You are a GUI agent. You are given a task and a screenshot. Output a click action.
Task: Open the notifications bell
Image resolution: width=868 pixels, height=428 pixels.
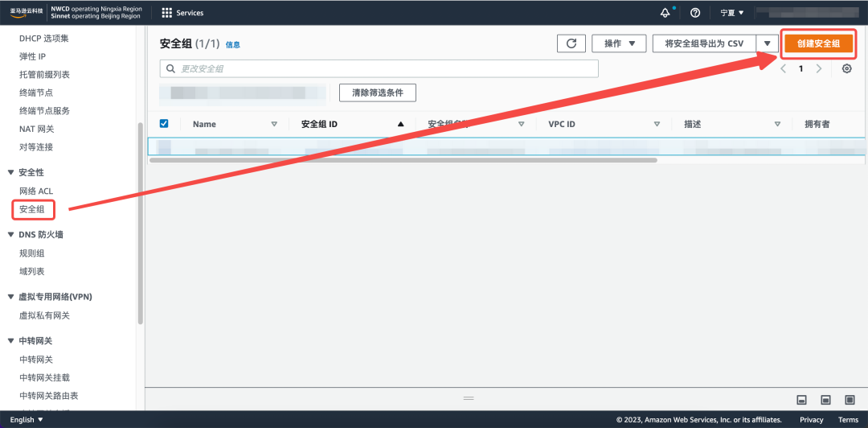665,13
